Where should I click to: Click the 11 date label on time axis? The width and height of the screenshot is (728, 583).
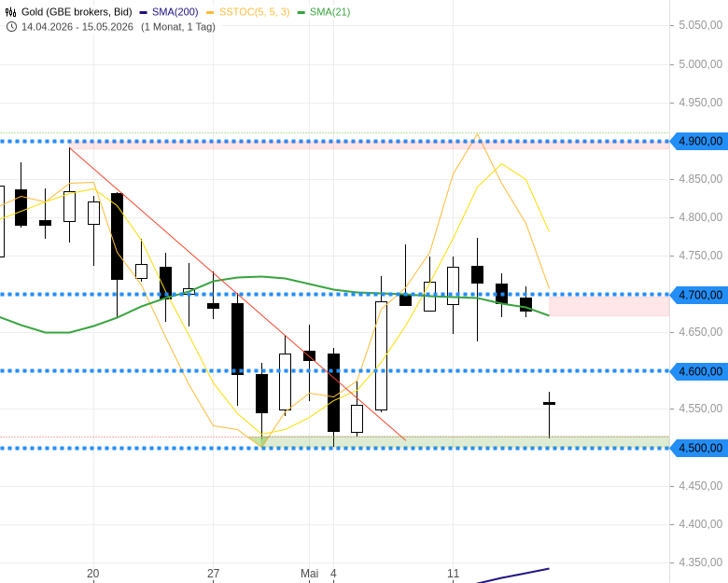coord(454,574)
